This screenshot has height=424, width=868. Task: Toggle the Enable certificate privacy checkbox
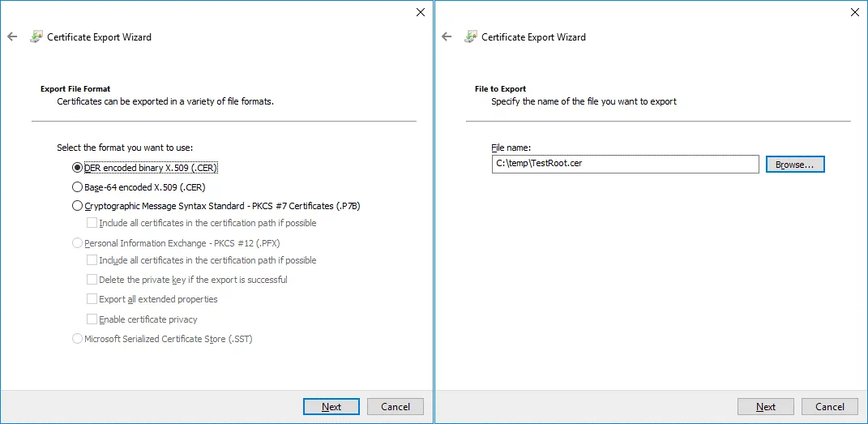[x=92, y=319]
